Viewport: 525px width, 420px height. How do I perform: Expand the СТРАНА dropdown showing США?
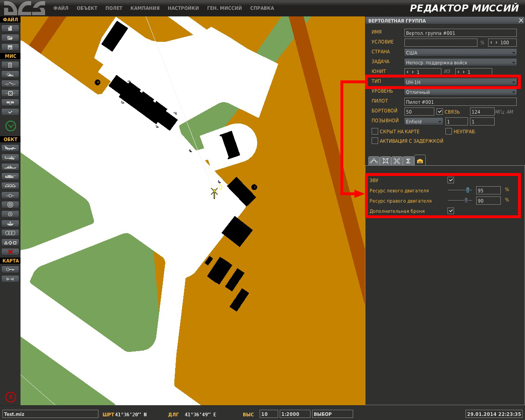point(460,52)
